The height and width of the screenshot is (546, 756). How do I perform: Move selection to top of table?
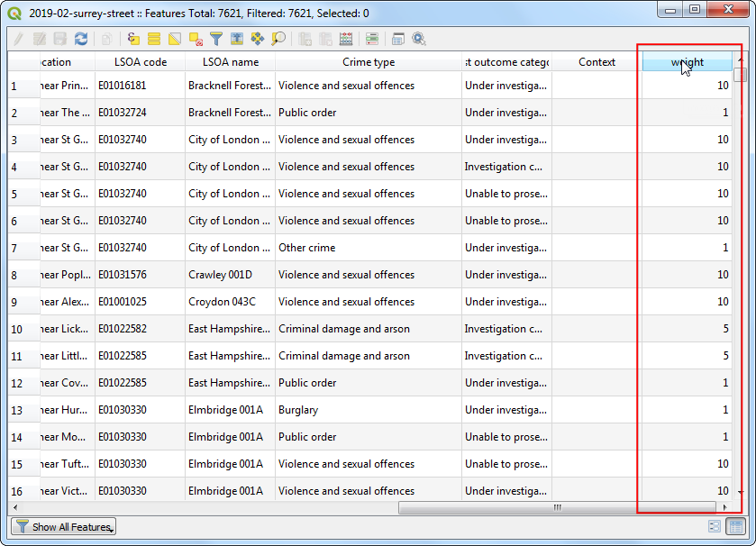[x=237, y=39]
